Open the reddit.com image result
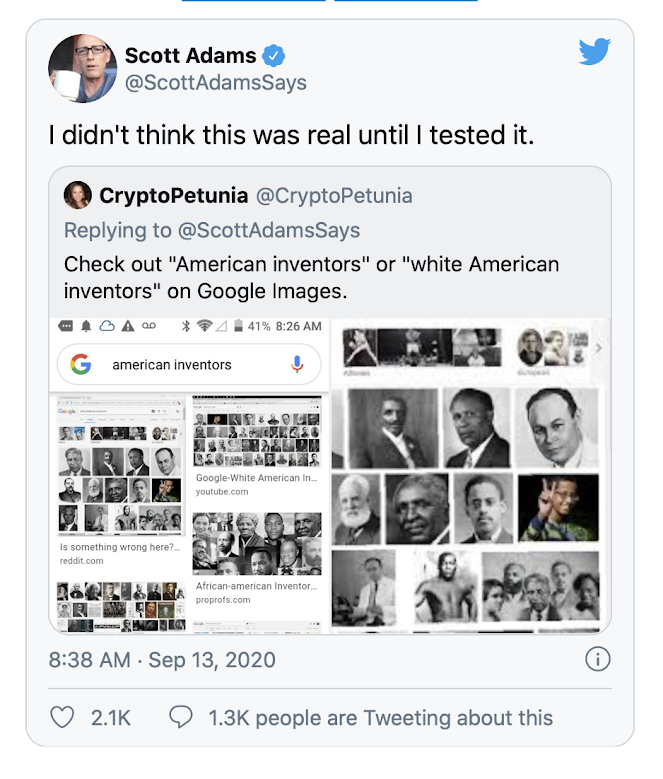Viewport: 663px width, 779px height. [x=121, y=480]
